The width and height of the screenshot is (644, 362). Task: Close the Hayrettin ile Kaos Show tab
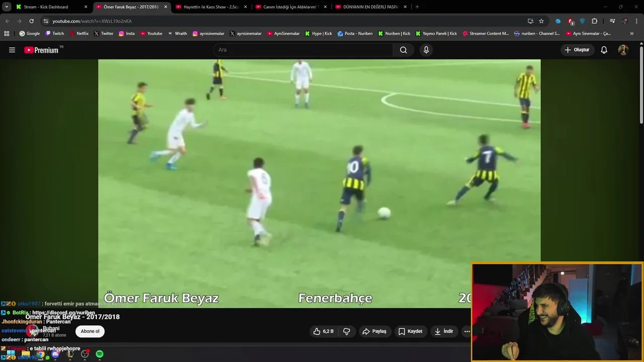(x=246, y=7)
